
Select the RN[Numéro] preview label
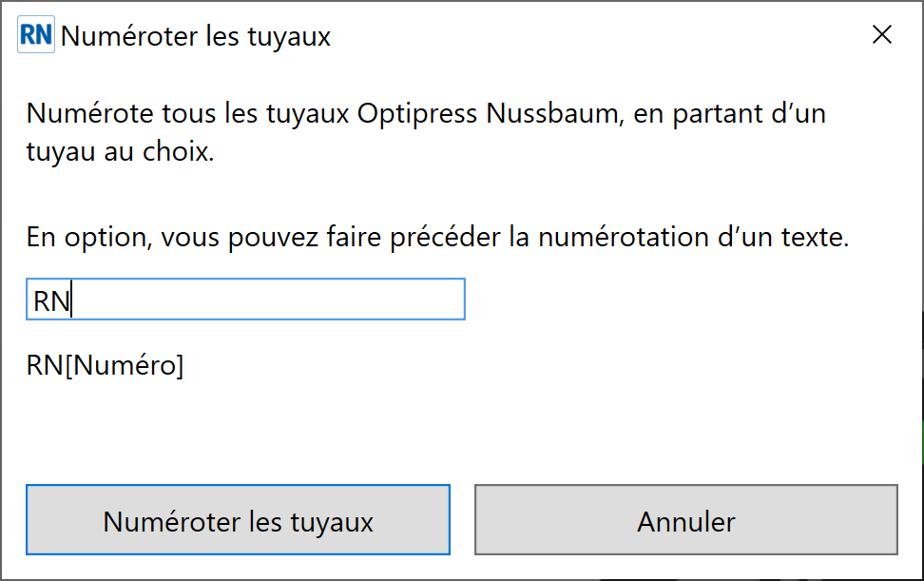105,365
